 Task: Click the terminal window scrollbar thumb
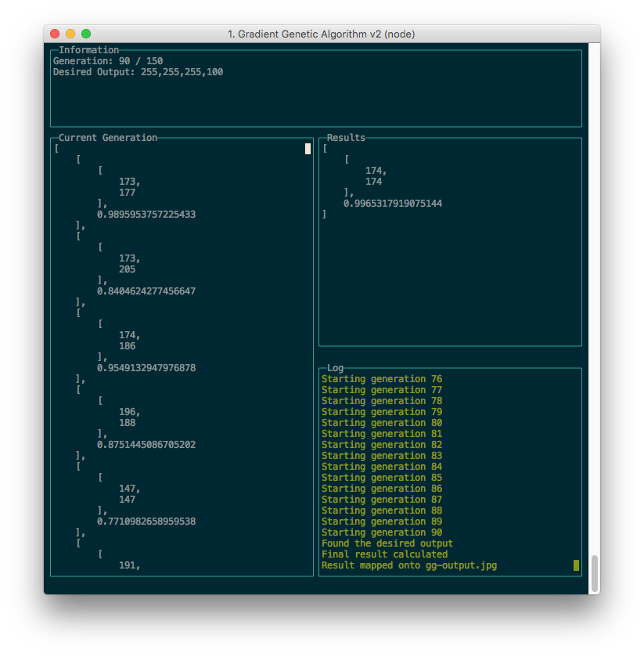[594, 574]
